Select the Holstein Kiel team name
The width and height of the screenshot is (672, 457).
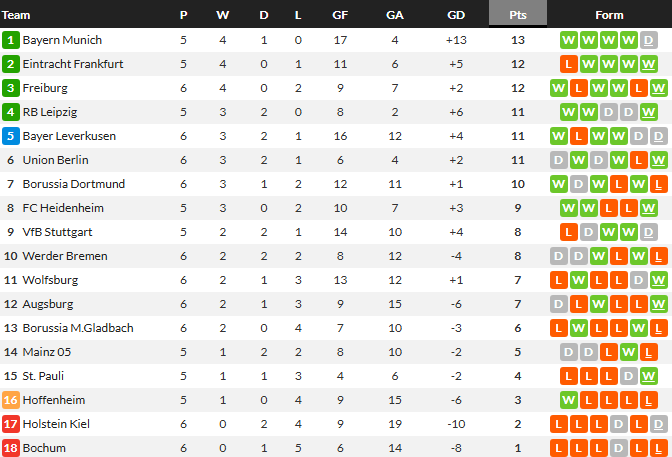pos(56,424)
